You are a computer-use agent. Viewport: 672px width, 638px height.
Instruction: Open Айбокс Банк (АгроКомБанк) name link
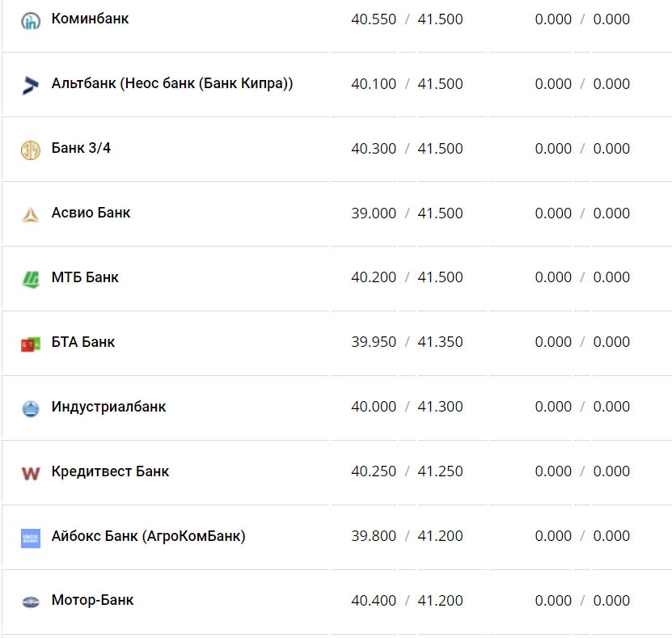(x=148, y=536)
